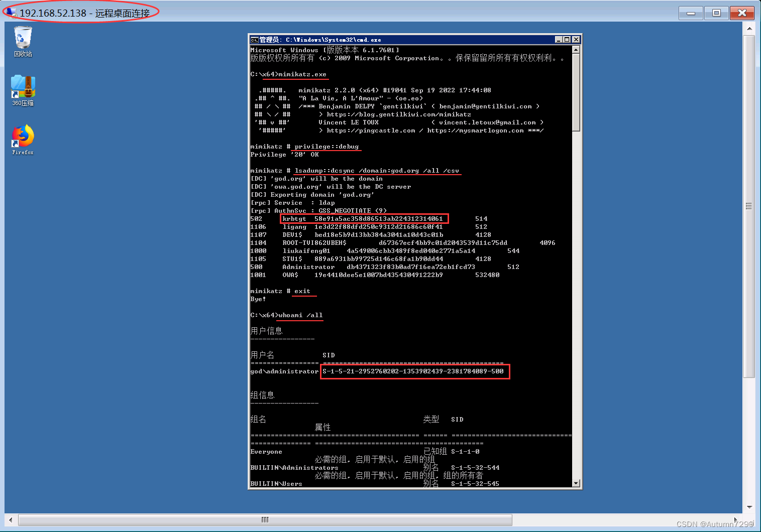
Task: Click the 'god\administrator' user name
Action: (x=284, y=371)
